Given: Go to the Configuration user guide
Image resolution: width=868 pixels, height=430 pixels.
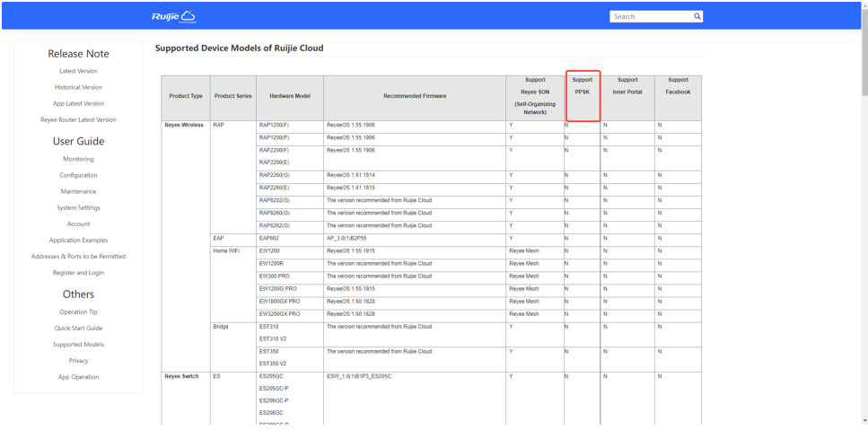Looking at the screenshot, I should (x=79, y=175).
